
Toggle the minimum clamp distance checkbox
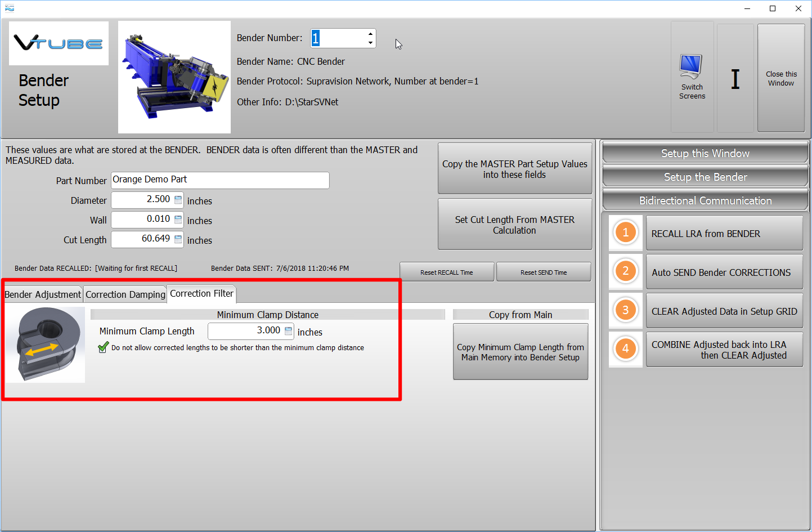tap(103, 348)
